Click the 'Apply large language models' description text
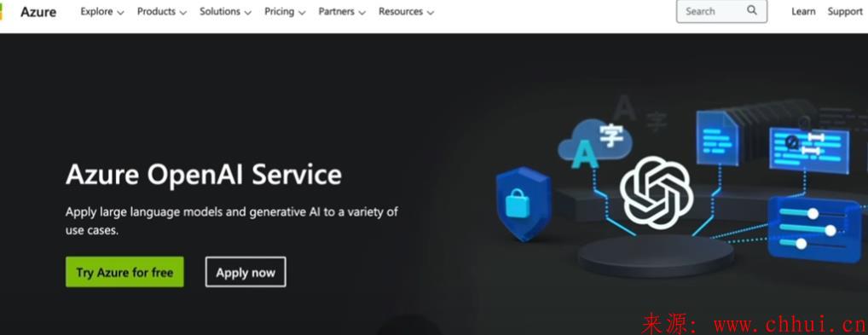 point(231,221)
